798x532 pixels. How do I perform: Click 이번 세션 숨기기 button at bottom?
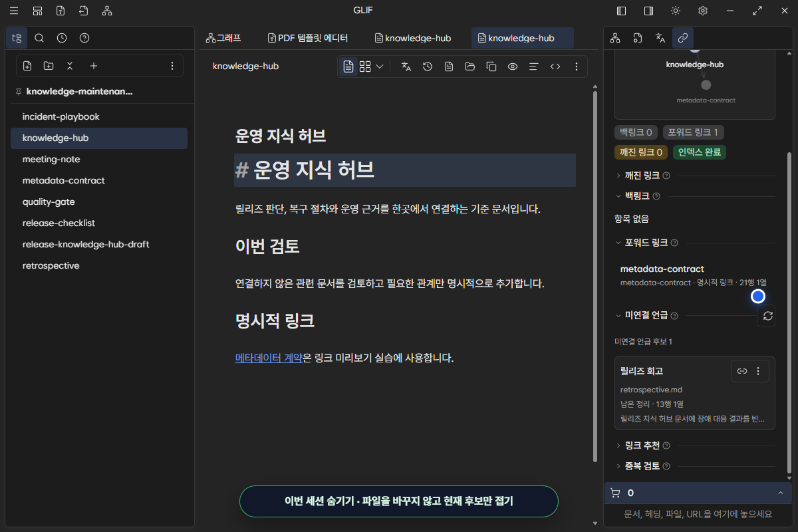click(x=398, y=501)
